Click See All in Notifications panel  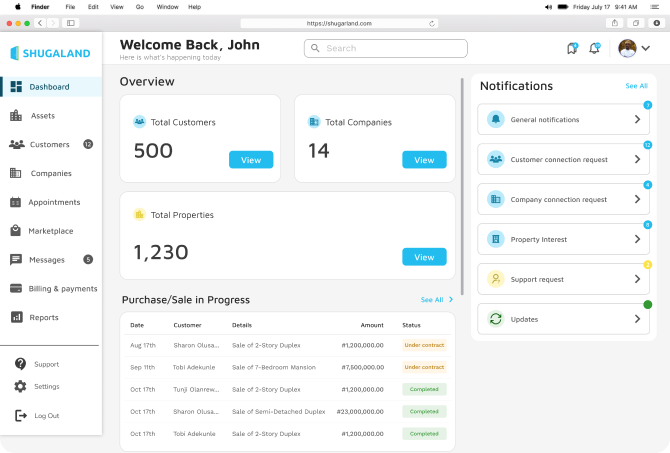[637, 86]
